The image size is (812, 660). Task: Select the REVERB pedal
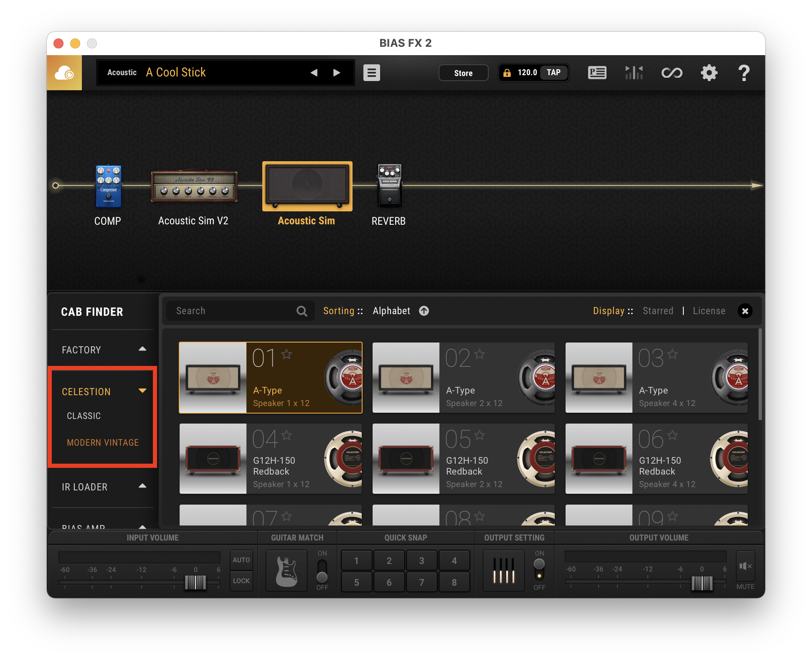tap(389, 186)
